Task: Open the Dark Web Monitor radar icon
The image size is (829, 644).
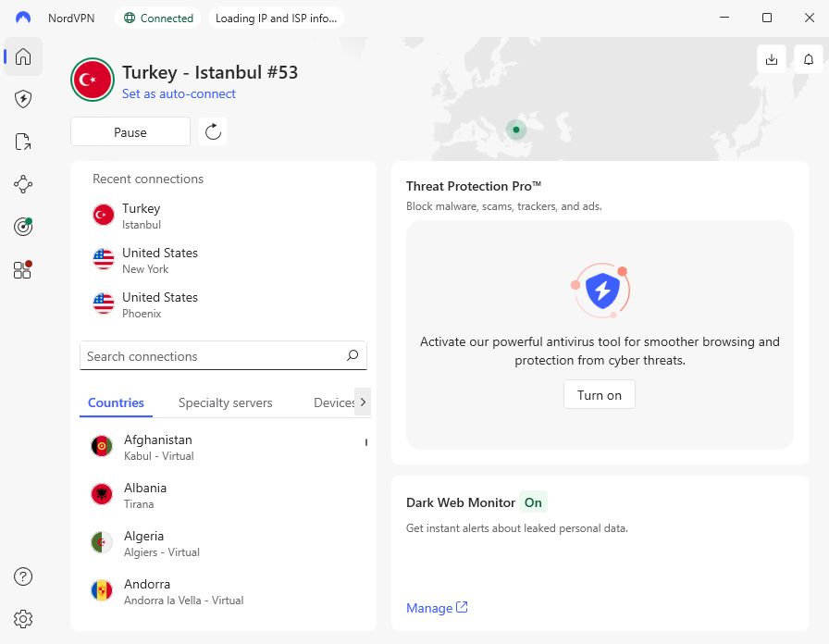Action: [x=23, y=227]
